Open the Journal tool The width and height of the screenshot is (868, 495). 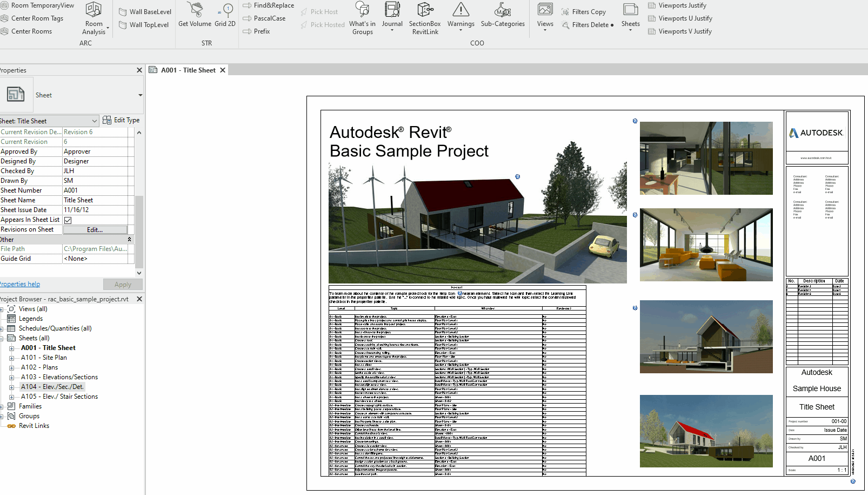coord(392,16)
